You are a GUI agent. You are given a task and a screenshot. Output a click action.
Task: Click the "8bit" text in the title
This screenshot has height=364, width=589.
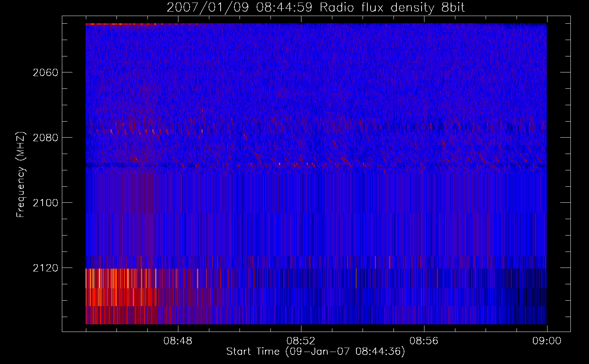tap(453, 8)
